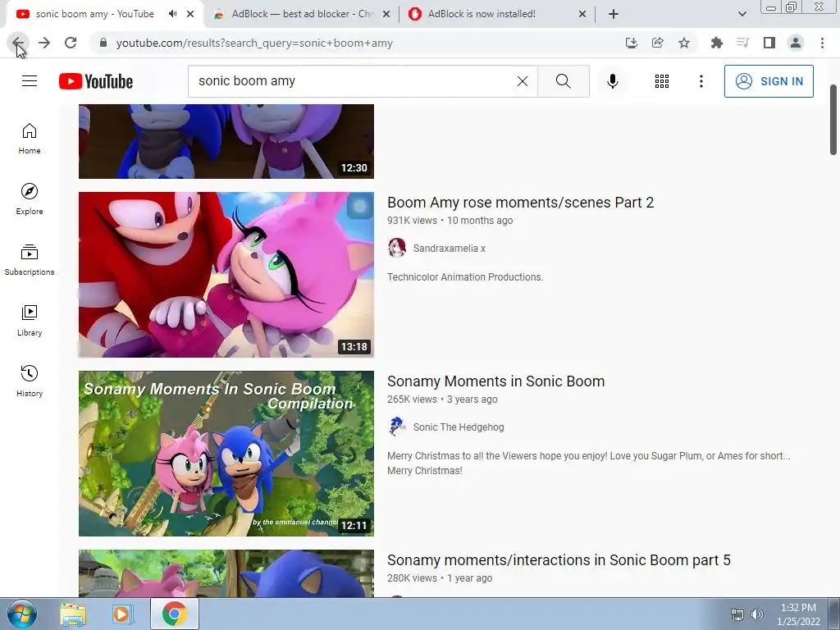840x630 pixels.
Task: Share this page using the share icon
Action: (658, 43)
